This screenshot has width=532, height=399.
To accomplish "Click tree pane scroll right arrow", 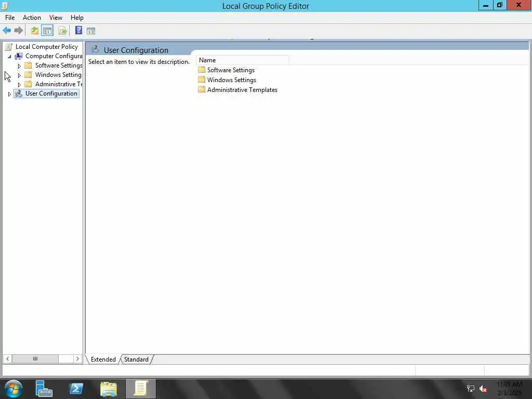I will pyautogui.click(x=78, y=358).
